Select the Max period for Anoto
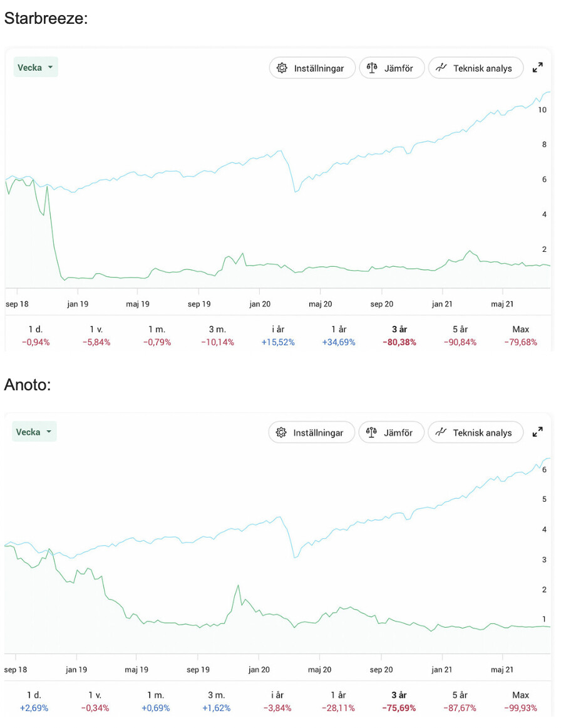Viewport: 561px width, 728px height. point(521,702)
